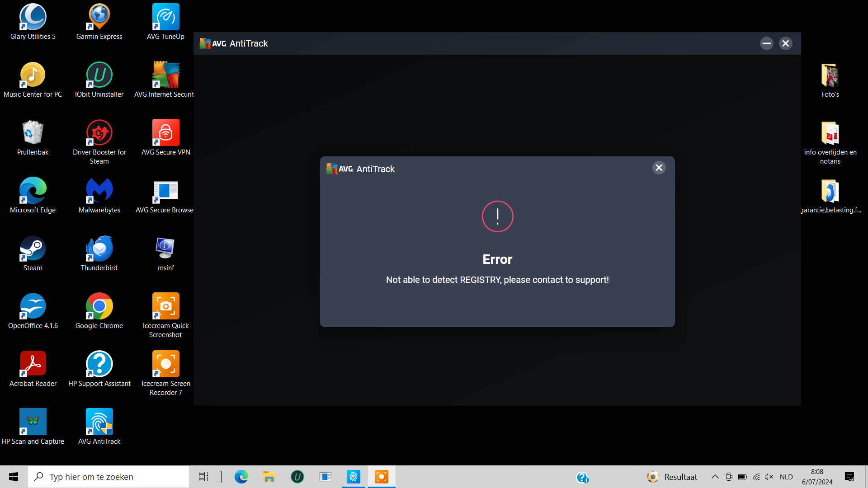Open Task View on the taskbar

click(x=203, y=477)
